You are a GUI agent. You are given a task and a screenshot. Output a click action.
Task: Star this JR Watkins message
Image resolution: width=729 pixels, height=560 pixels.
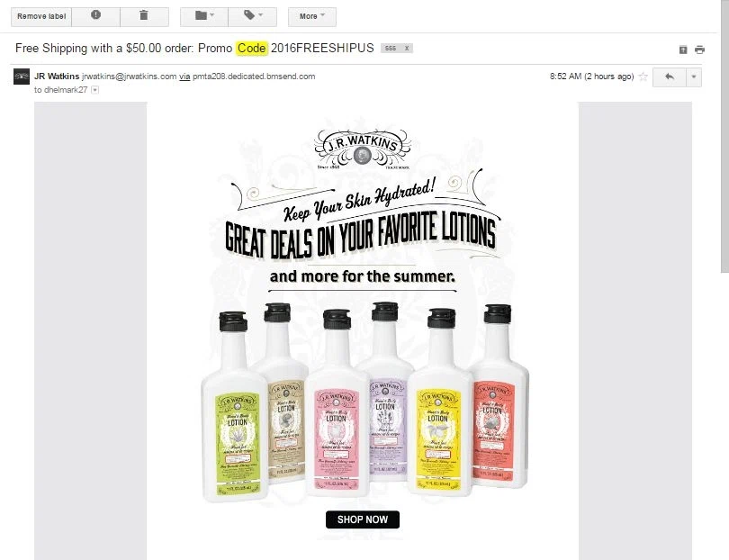(x=643, y=77)
